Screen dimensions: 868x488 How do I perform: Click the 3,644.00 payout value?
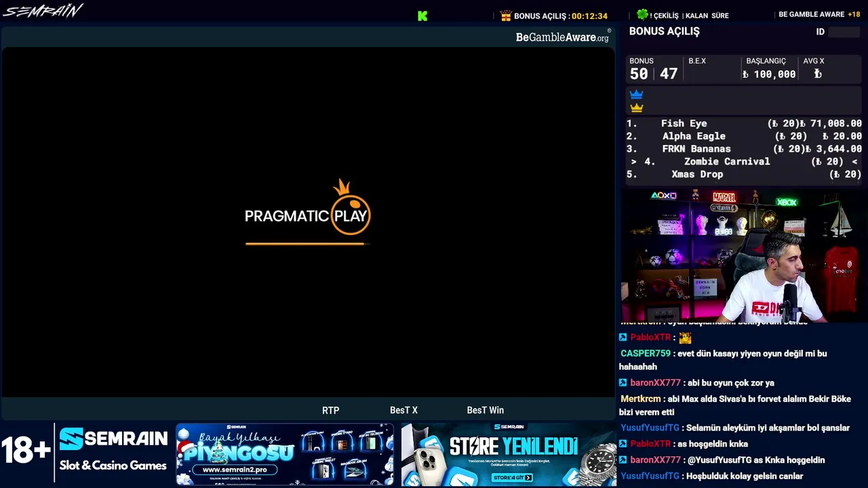coord(839,149)
